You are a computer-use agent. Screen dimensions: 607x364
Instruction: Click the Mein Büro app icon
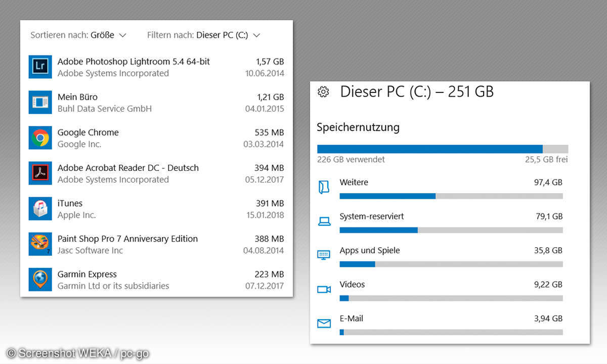tap(40, 103)
